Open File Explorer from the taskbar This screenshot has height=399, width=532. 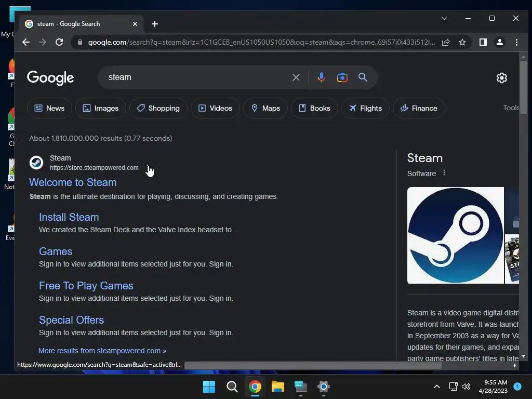click(277, 387)
